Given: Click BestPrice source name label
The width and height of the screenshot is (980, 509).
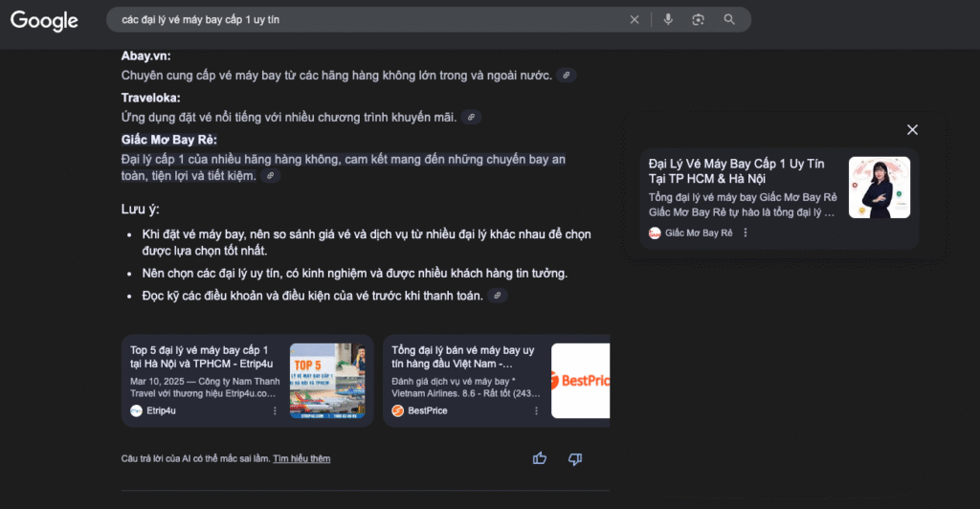Looking at the screenshot, I should click(428, 411).
